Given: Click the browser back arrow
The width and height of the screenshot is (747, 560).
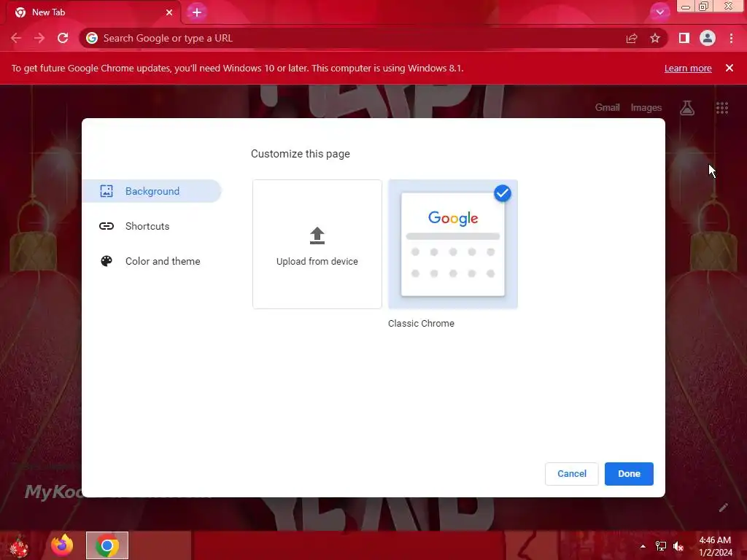Looking at the screenshot, I should point(16,38).
